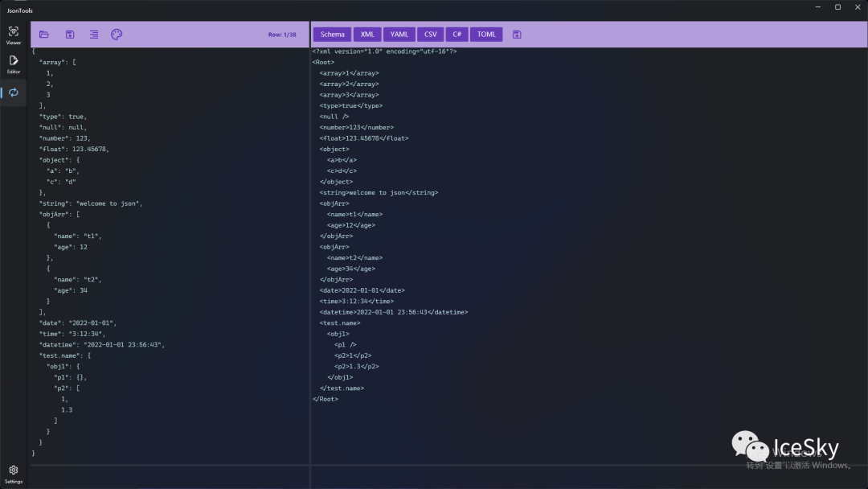Convert the JSON to XML
This screenshot has height=489, width=868.
pyautogui.click(x=367, y=35)
